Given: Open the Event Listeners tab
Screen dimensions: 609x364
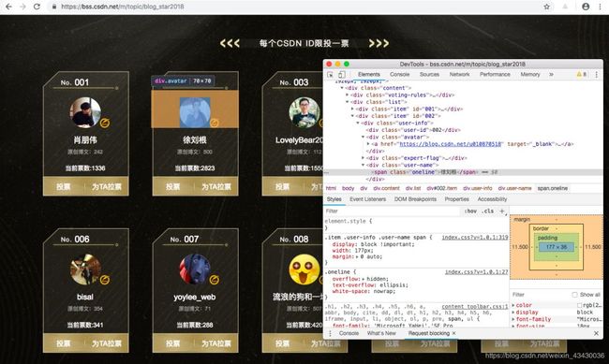Looking at the screenshot, I should pyautogui.click(x=367, y=199).
